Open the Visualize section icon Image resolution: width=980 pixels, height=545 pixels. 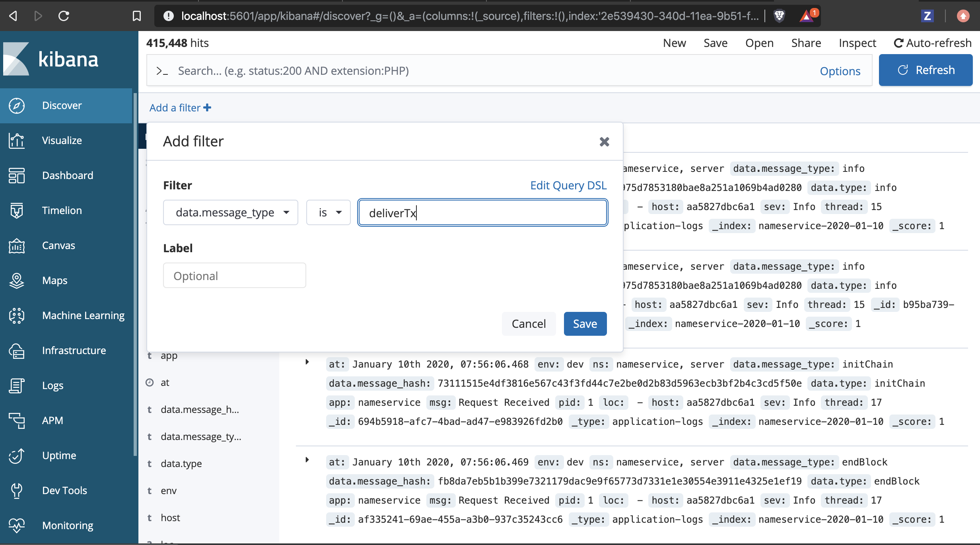coord(16,140)
